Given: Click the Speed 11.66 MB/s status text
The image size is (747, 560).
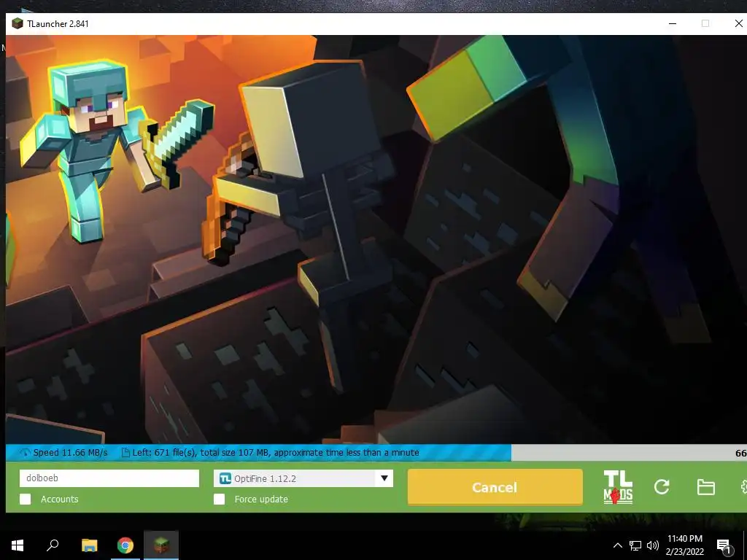Looking at the screenshot, I should (71, 452).
